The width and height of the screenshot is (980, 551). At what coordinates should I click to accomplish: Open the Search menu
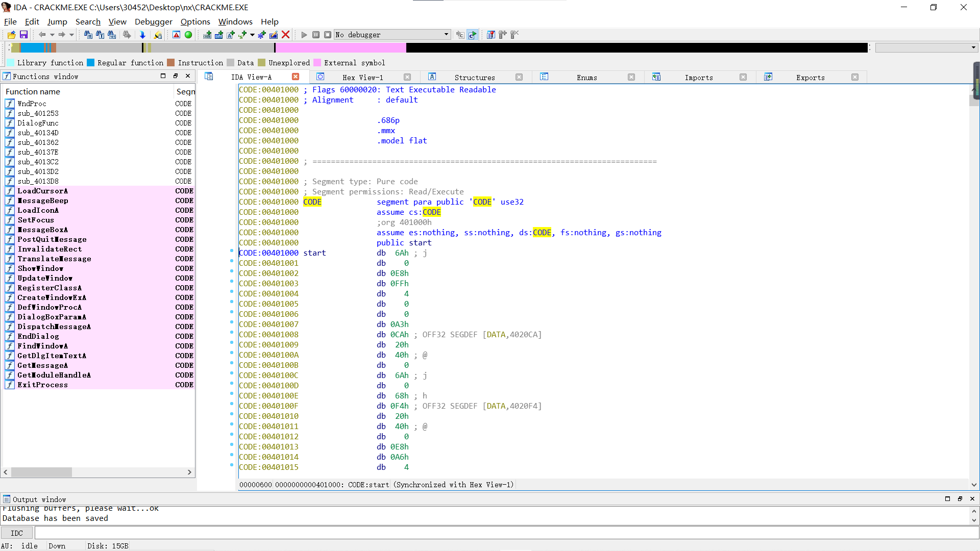click(x=88, y=21)
